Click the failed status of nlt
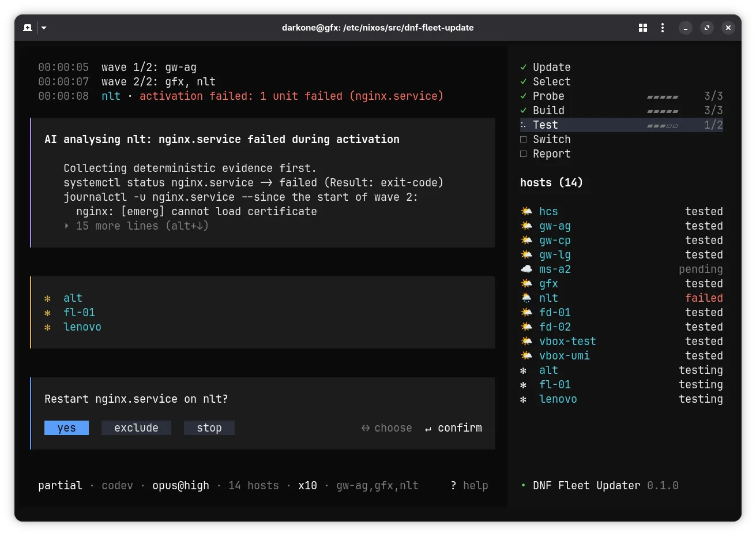The width and height of the screenshot is (756, 536). click(x=704, y=298)
